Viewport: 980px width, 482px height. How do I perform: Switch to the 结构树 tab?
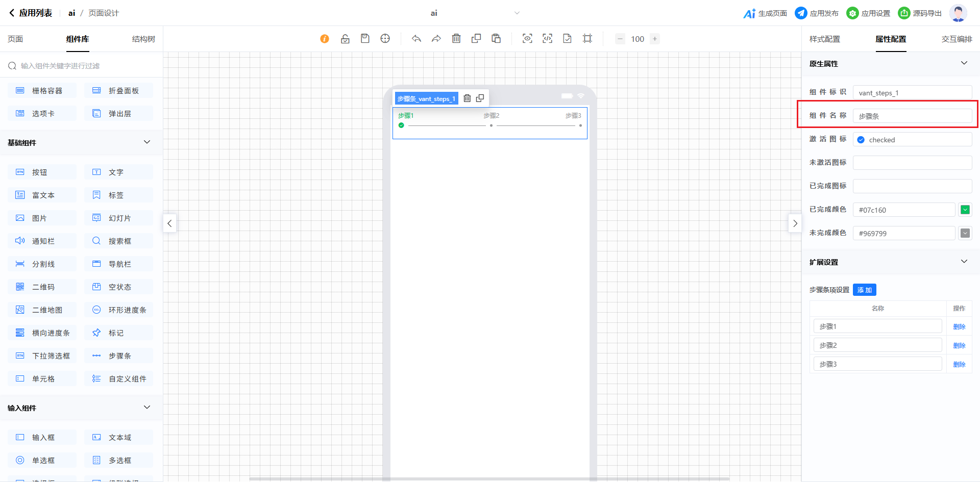click(x=143, y=39)
